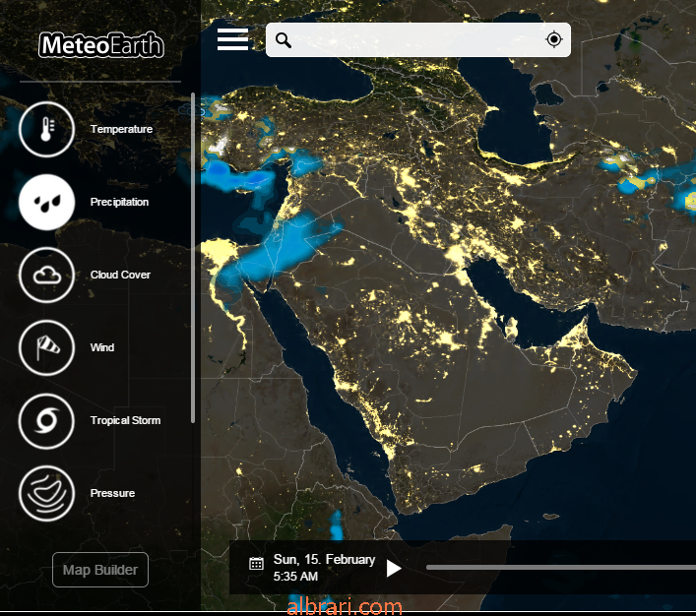Image resolution: width=696 pixels, height=616 pixels.
Task: Open the calendar date picker icon
Action: point(256,564)
